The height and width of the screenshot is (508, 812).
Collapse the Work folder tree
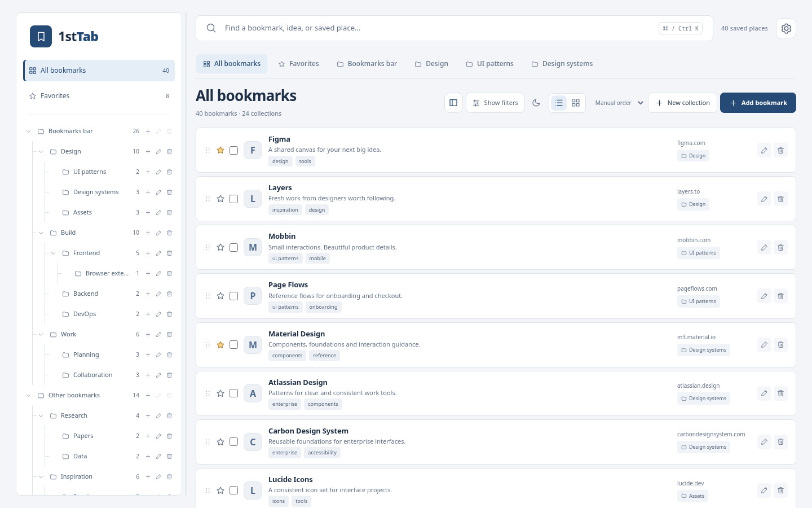41,335
